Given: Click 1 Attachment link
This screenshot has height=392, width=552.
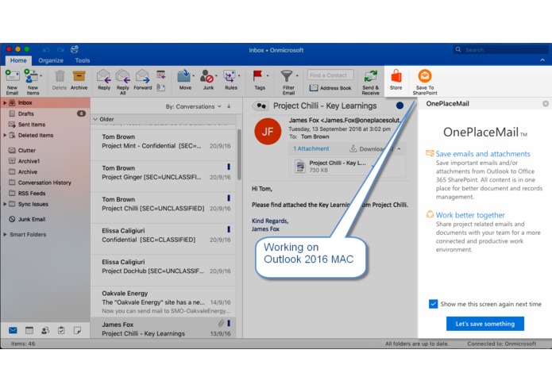Looking at the screenshot, I should click(311, 148).
